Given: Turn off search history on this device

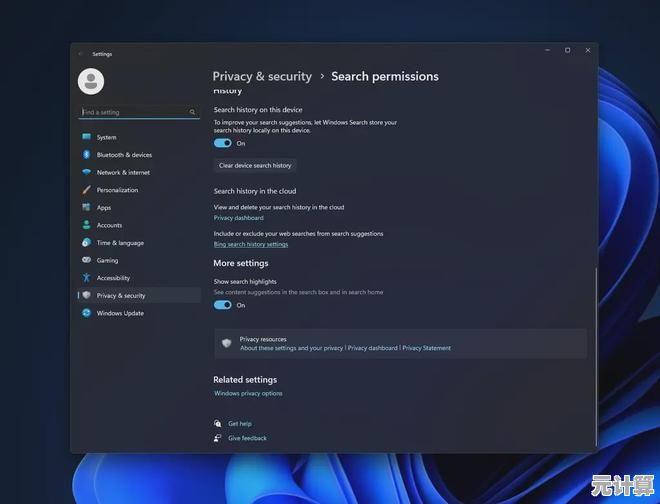Looking at the screenshot, I should [x=223, y=143].
